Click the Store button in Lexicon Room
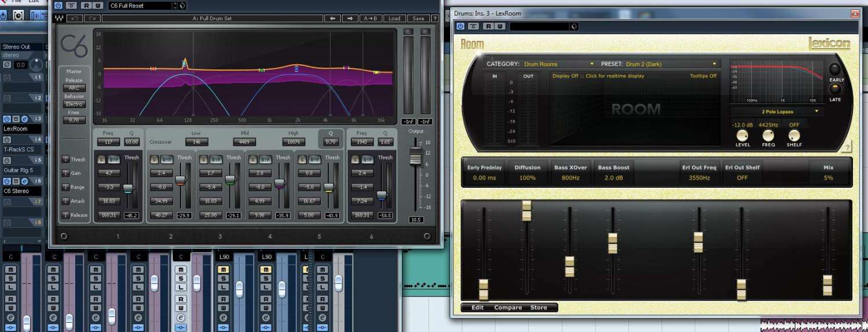Image resolution: width=868 pixels, height=332 pixels. pyautogui.click(x=538, y=308)
